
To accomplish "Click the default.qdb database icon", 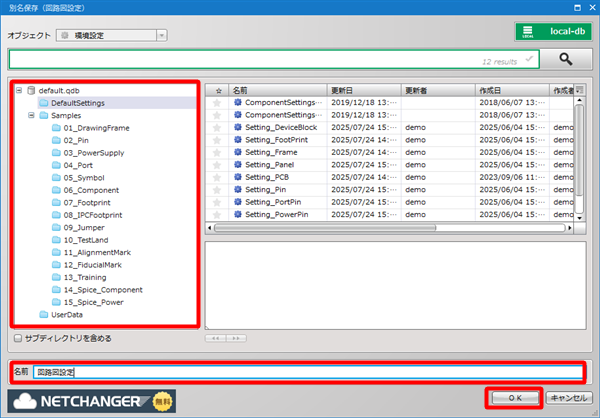I will (x=31, y=90).
